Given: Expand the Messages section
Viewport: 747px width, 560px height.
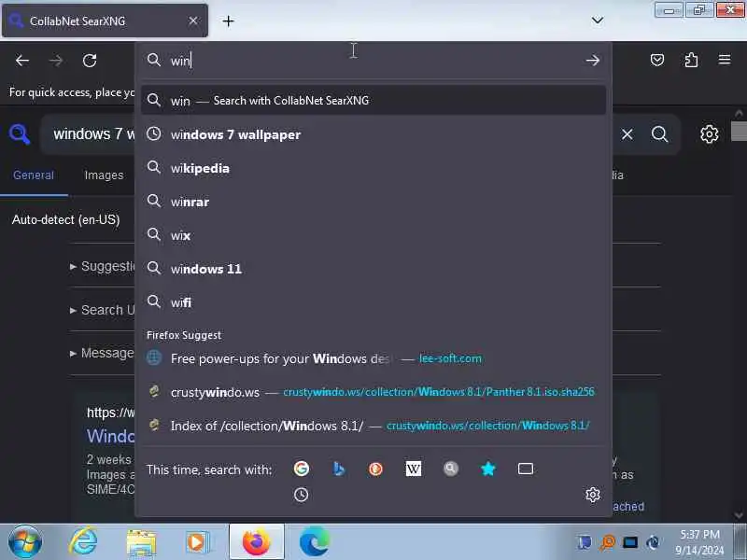Looking at the screenshot, I should (103, 353).
